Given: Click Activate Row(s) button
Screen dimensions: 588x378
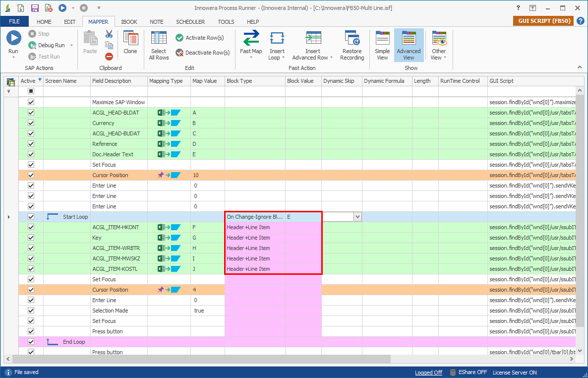Looking at the screenshot, I should [x=199, y=38].
